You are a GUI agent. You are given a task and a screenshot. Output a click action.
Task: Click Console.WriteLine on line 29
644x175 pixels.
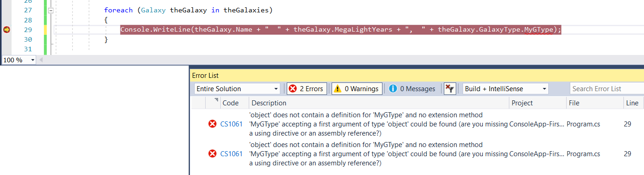tap(155, 30)
